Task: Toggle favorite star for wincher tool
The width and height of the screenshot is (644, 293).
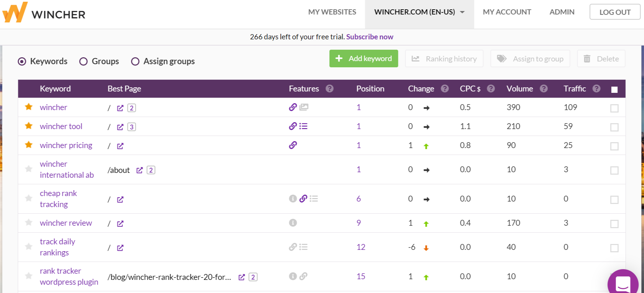Action: pyautogui.click(x=29, y=126)
